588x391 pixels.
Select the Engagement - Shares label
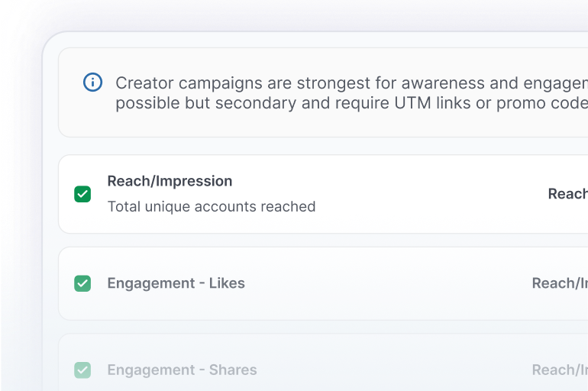pyautogui.click(x=182, y=370)
